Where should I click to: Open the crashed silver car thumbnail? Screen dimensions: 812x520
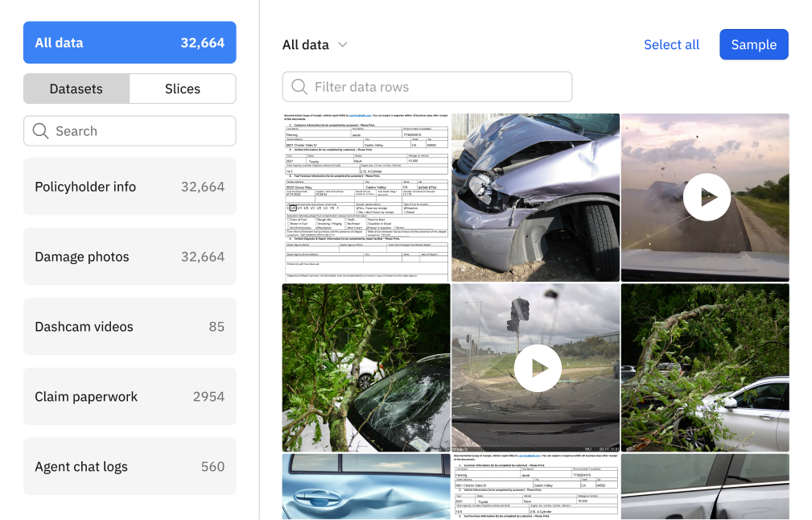coord(535,196)
